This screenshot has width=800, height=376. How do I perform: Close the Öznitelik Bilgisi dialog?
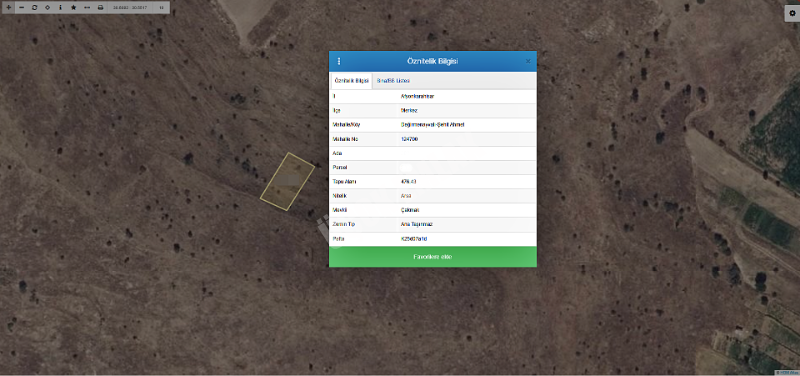pos(528,61)
